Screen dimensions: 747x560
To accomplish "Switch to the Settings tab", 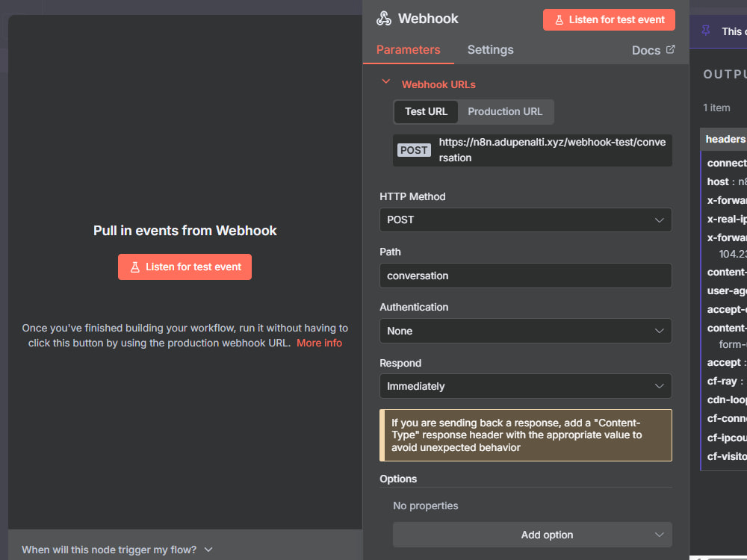I will 490,49.
